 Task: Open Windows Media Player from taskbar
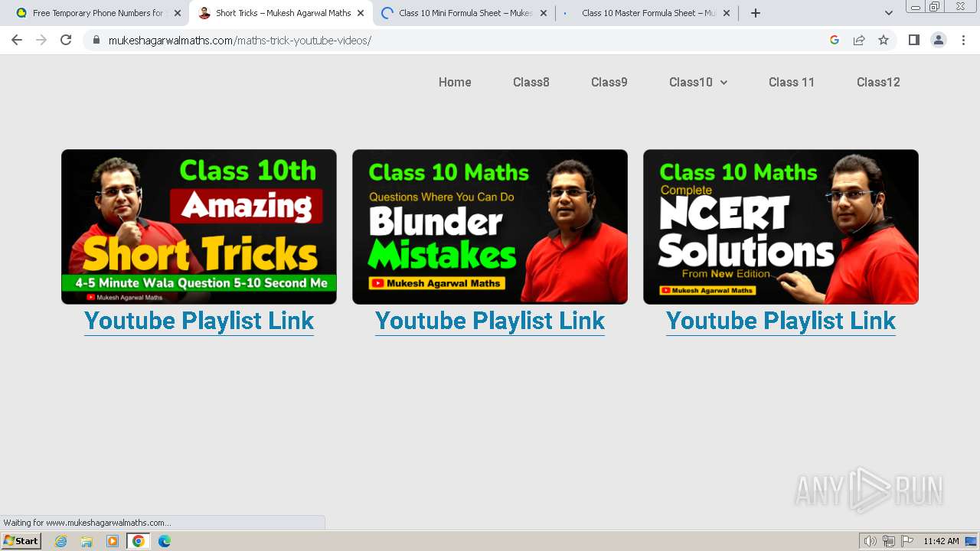point(113,541)
